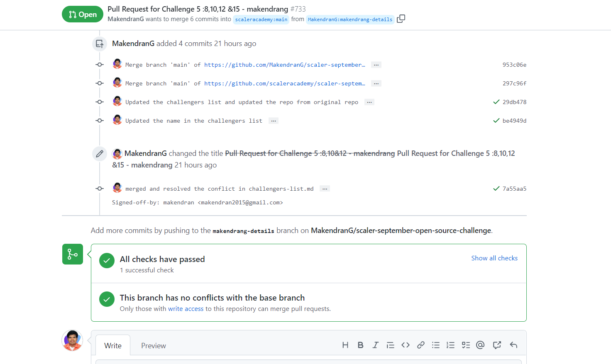Insert a task list
Screen dimensions: 611x364
click(466, 345)
